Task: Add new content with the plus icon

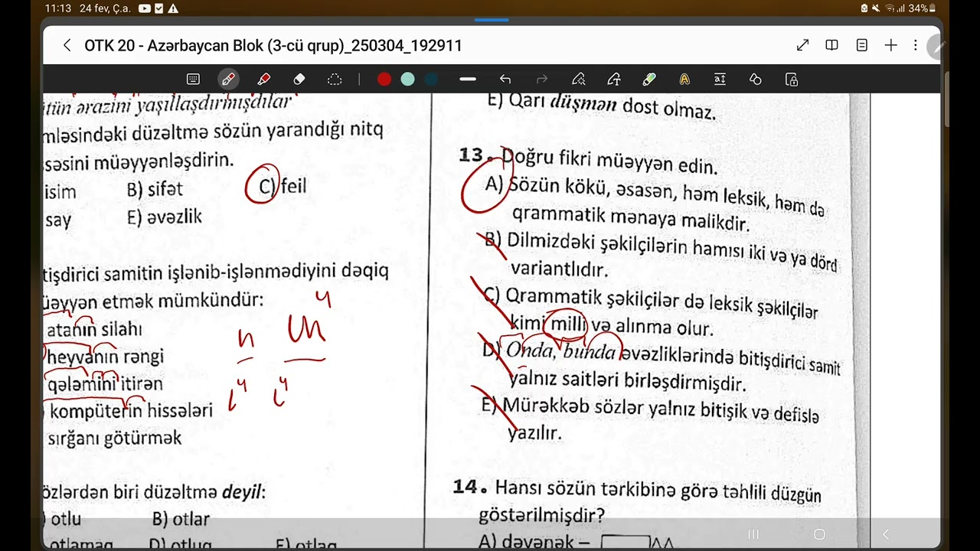Action: 890,46
